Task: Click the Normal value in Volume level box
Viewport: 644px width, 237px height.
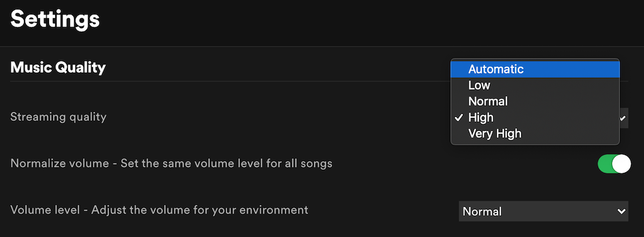Action: tap(482, 212)
